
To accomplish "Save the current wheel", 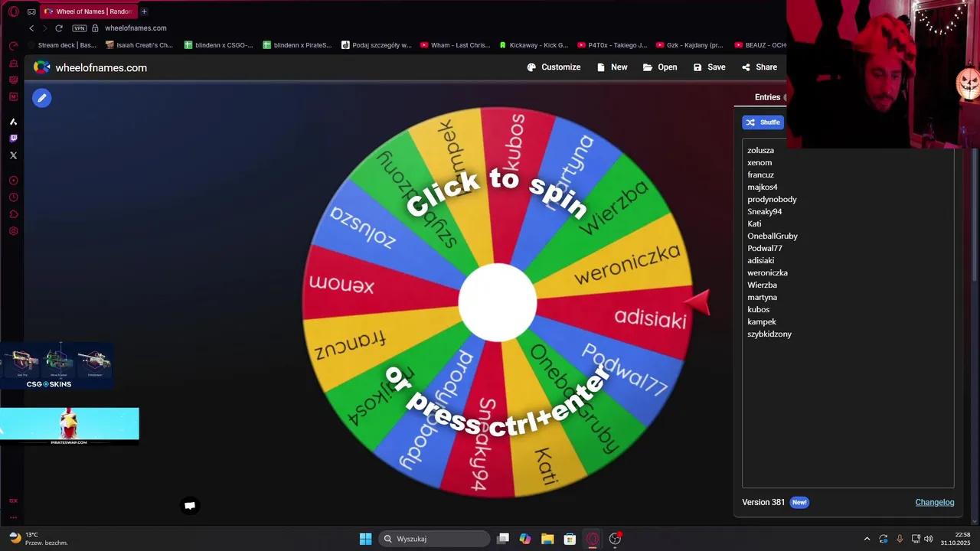I will click(x=709, y=67).
